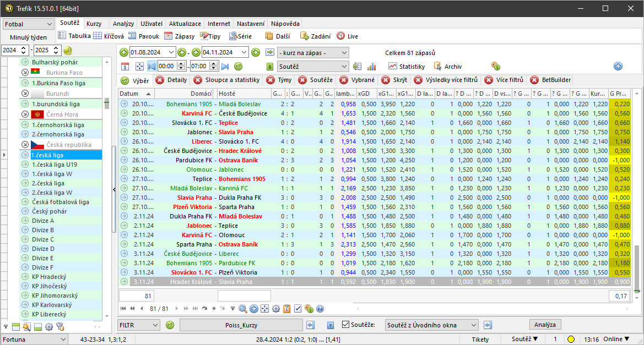Click the tennis ball icon beside year range
644x345 pixels.
(68, 51)
